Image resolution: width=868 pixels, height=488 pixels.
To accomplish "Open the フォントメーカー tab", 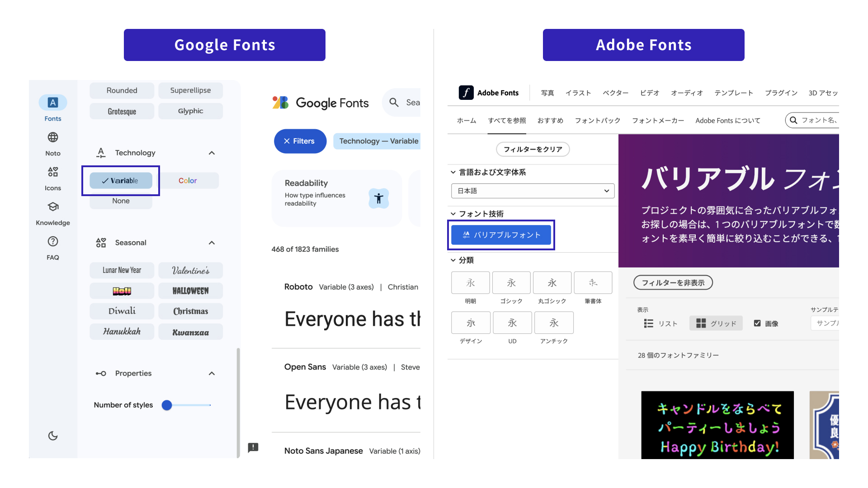I will tap(658, 121).
